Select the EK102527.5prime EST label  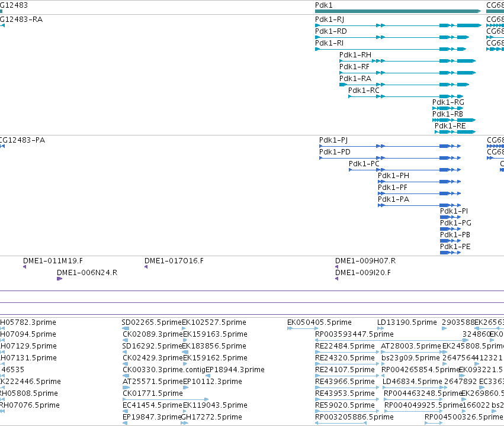click(x=214, y=322)
